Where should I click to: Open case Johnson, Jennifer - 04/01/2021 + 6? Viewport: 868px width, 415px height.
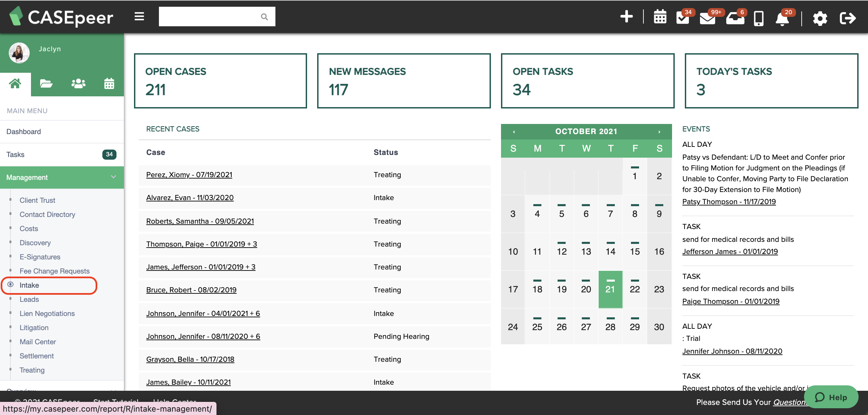click(203, 314)
